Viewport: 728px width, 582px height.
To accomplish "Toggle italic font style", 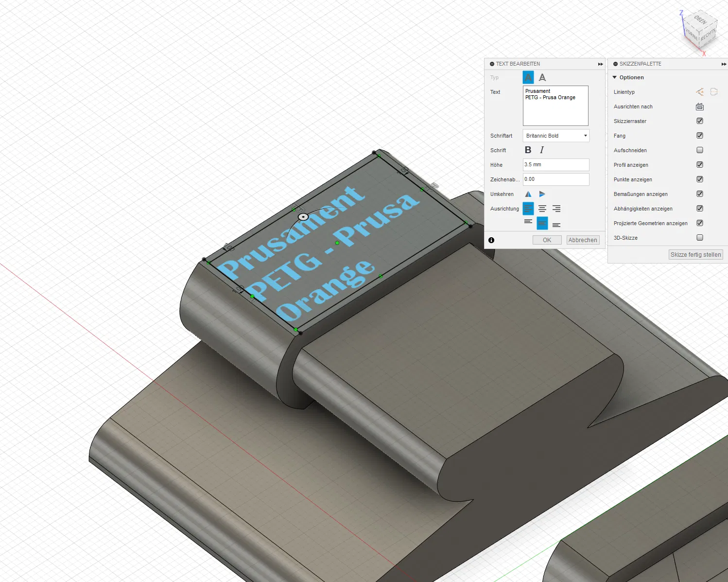I will [542, 150].
